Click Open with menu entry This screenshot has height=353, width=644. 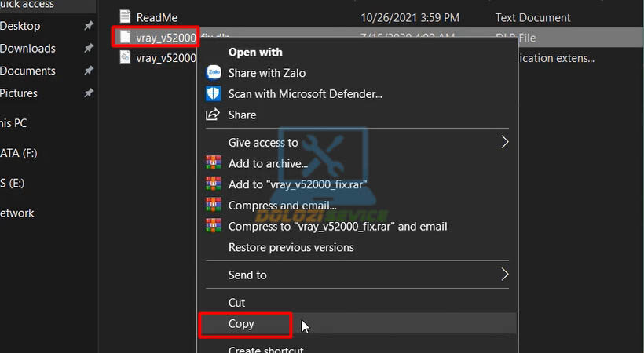tap(254, 53)
